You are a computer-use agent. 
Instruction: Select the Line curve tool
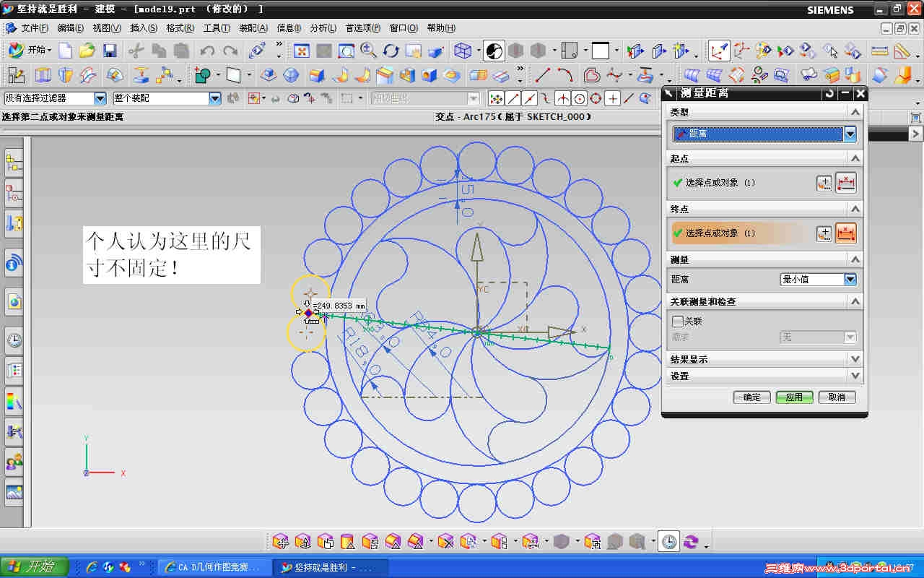(542, 75)
